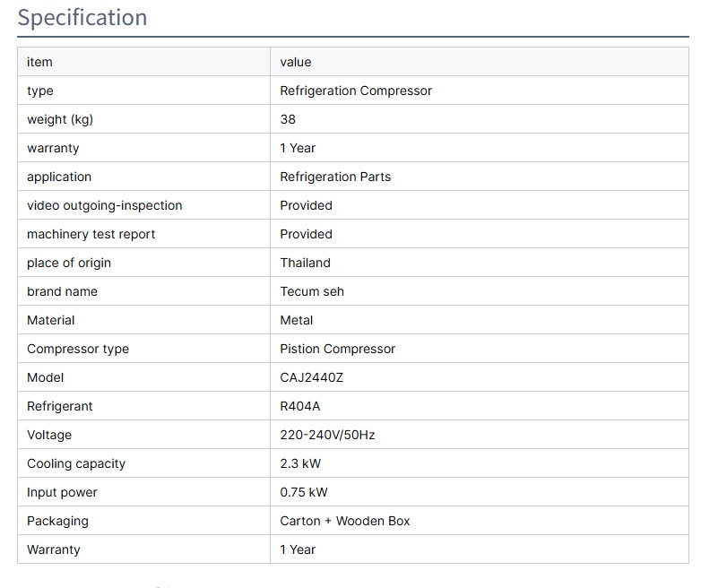Viewport: 701px width, 588px height.
Task: Select the model number CAJ2440Z
Action: (x=312, y=377)
